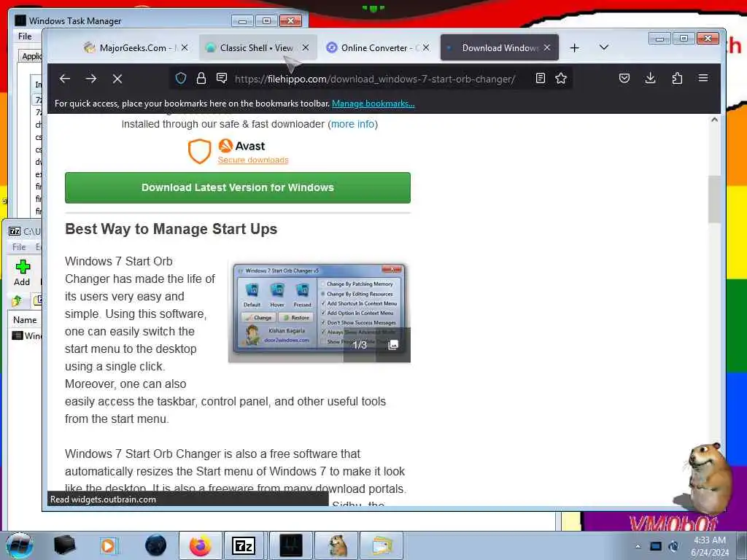Screen dimensions: 747x560
Task: Go forward with the Firefox forward arrow
Action: pos(91,79)
